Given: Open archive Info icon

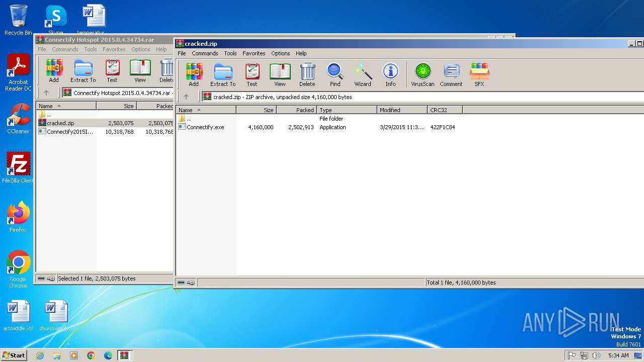Looking at the screenshot, I should (x=390, y=75).
